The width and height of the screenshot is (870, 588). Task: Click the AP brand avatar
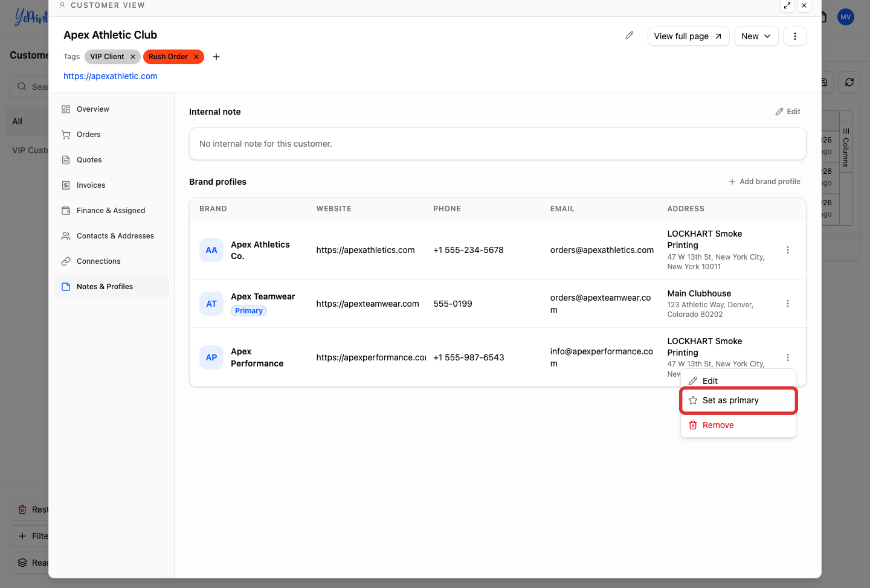click(211, 357)
